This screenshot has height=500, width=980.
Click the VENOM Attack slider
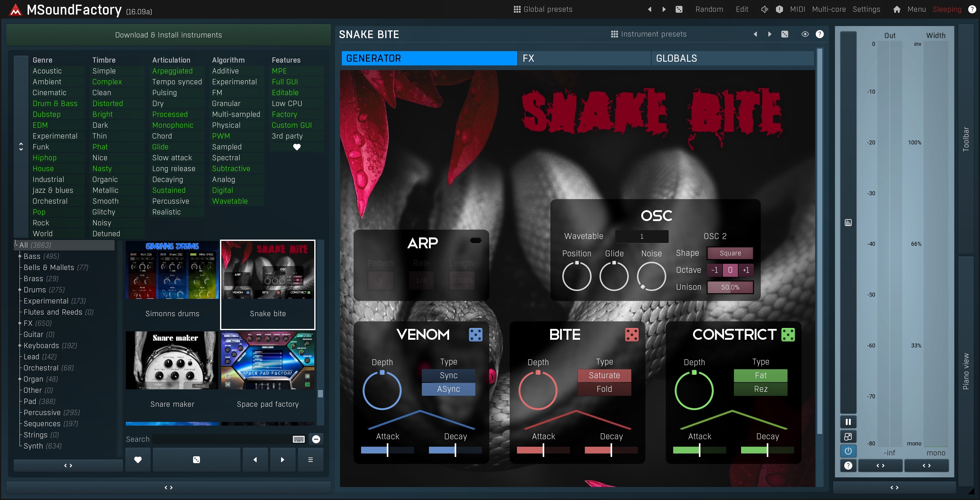pyautogui.click(x=387, y=450)
